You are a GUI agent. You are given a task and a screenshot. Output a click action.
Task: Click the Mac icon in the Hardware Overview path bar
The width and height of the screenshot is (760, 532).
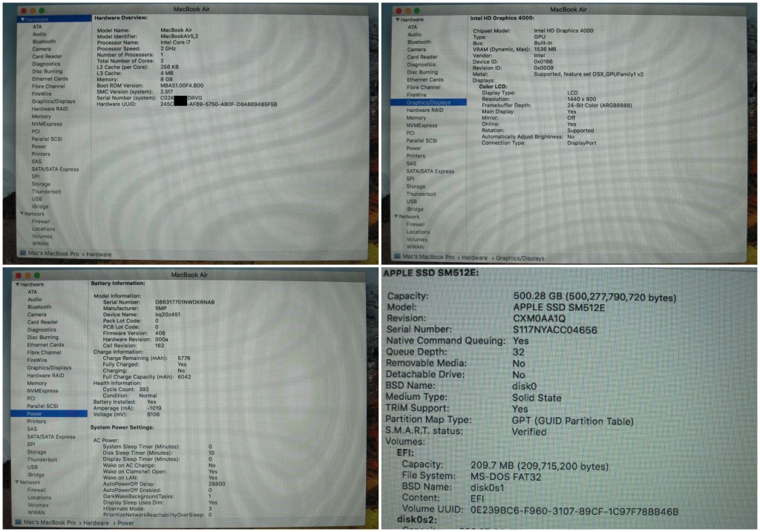coord(22,254)
